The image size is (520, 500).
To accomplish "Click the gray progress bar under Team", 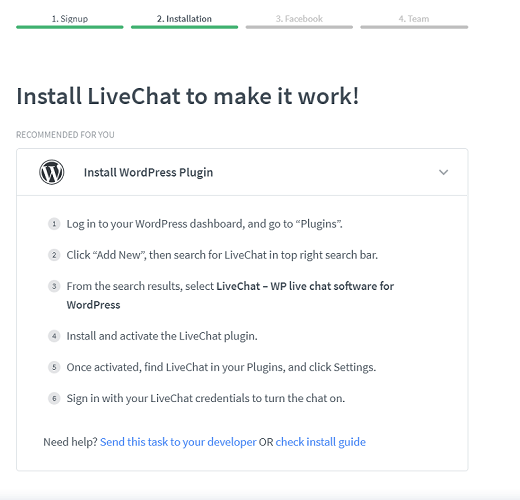I will point(414,27).
